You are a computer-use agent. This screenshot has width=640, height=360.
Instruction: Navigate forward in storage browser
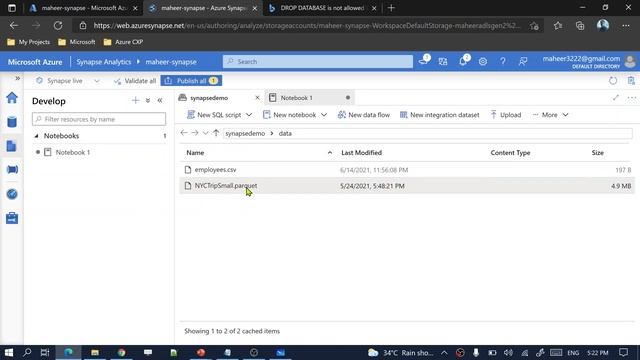click(195, 133)
